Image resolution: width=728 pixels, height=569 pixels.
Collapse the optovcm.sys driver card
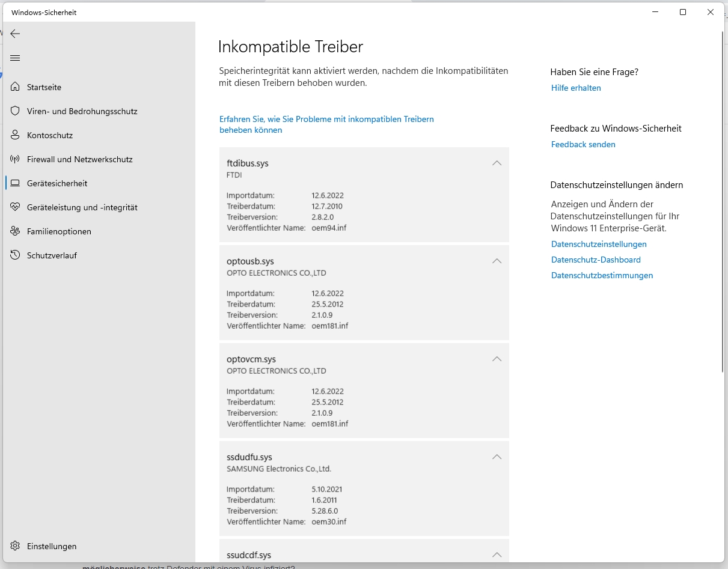click(497, 359)
